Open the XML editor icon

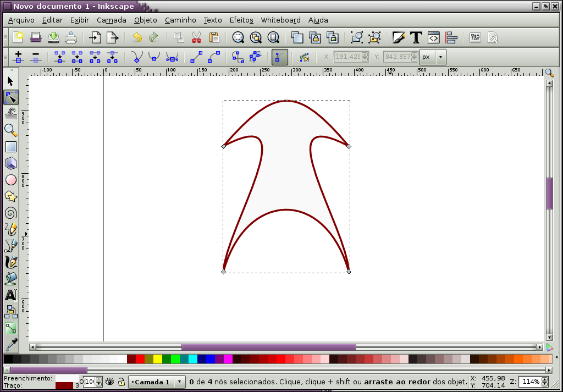[433, 37]
